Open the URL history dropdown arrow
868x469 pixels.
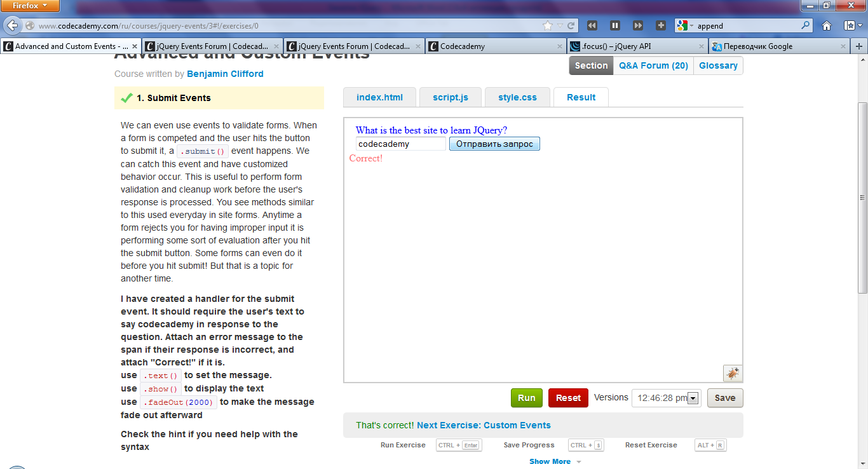coord(560,26)
